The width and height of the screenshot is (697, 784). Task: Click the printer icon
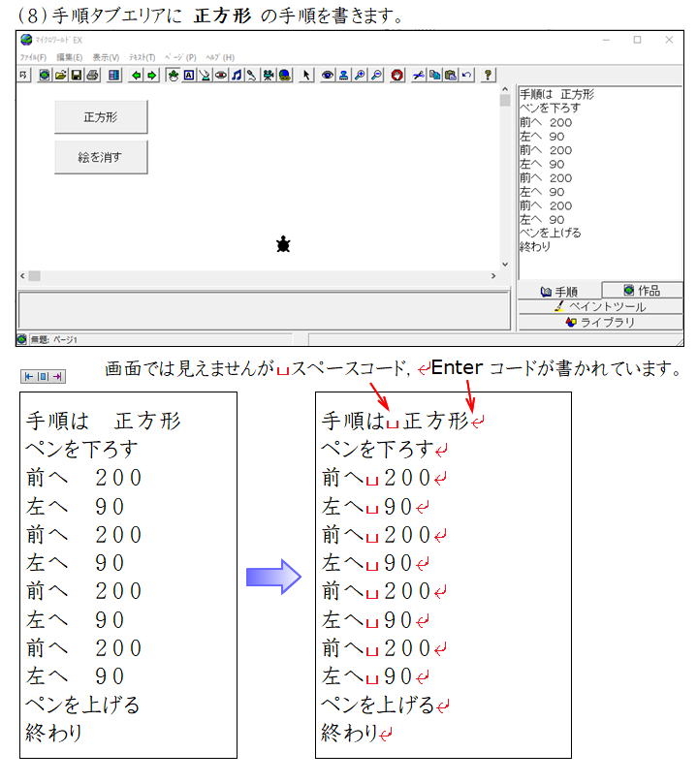pyautogui.click(x=92, y=75)
